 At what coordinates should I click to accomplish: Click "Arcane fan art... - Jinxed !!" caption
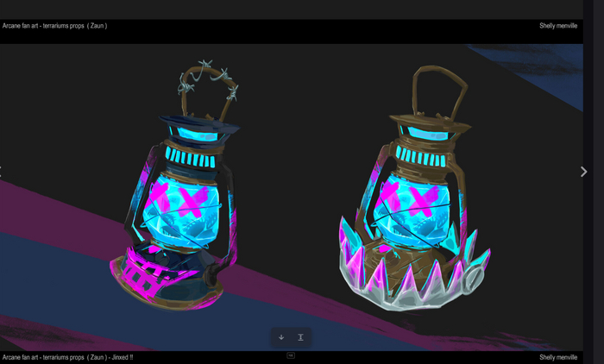(68, 357)
